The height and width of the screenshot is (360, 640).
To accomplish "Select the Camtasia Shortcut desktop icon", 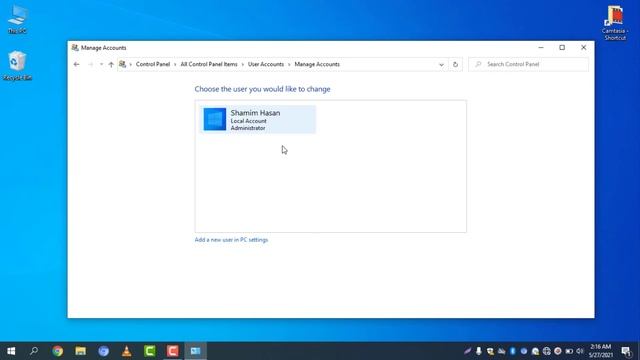I will pos(615,22).
